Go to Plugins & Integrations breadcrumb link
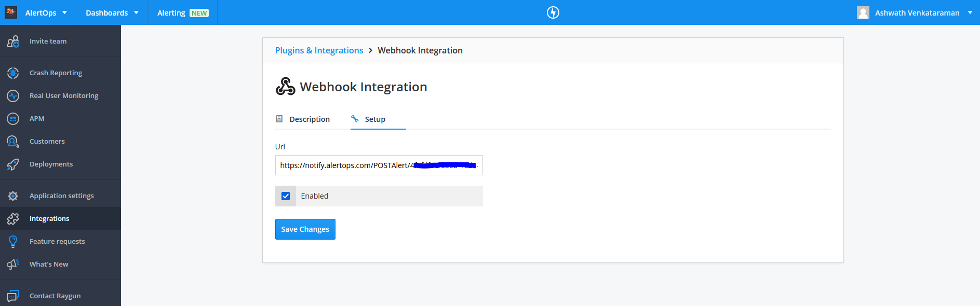The image size is (980, 306). (319, 50)
